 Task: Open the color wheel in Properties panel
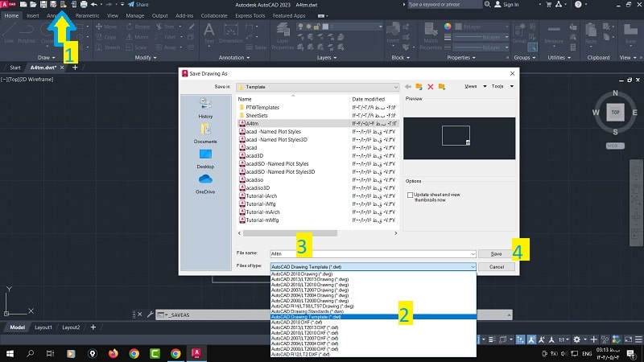(x=448, y=27)
